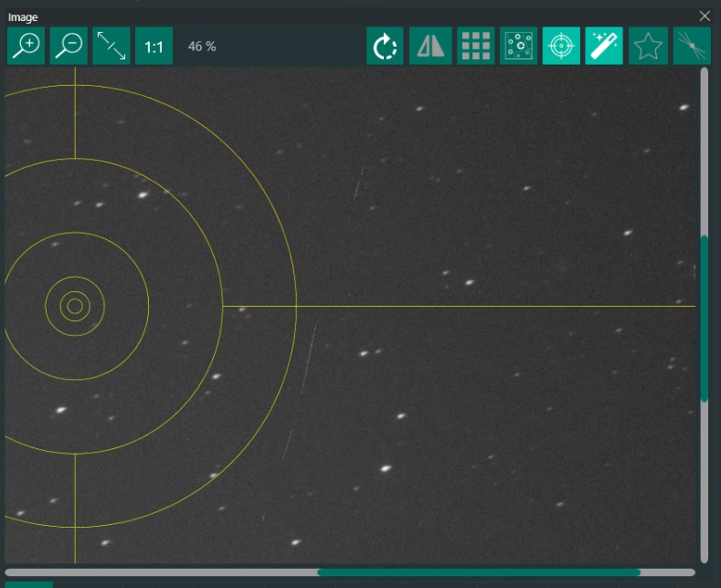
Task: Disable the crosshair bullseye overlay
Action: coord(561,46)
